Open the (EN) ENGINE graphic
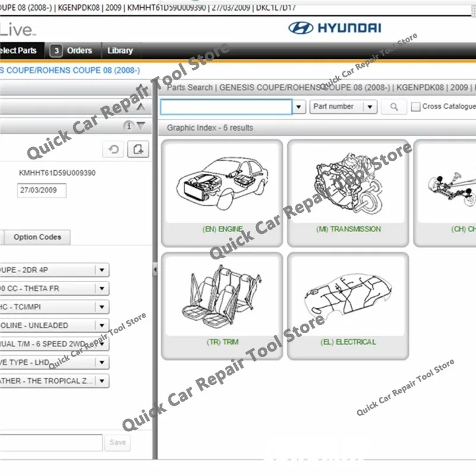 pos(222,193)
